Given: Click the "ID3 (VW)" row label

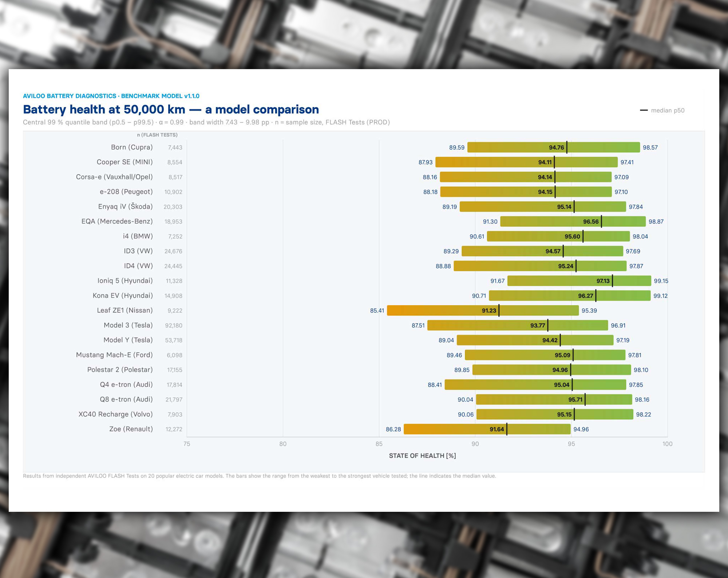Looking at the screenshot, I should click(x=138, y=251).
